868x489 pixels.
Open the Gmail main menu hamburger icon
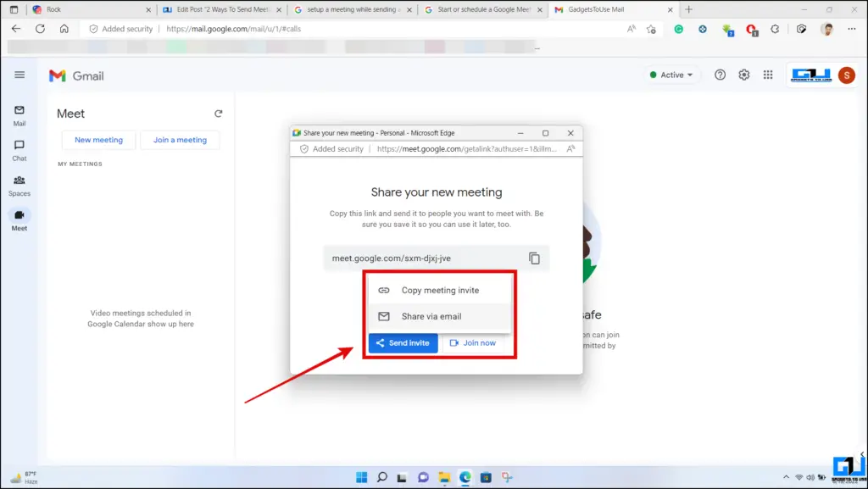19,75
